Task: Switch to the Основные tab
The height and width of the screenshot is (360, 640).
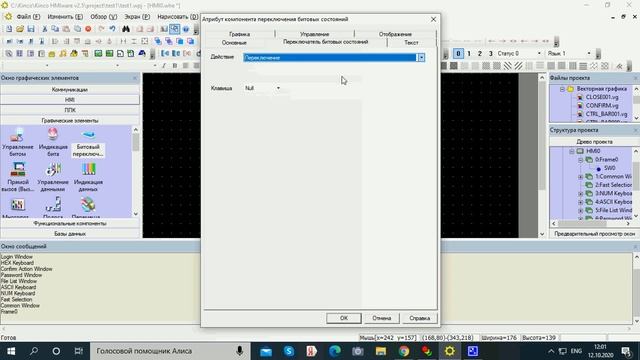Action: tap(234, 42)
